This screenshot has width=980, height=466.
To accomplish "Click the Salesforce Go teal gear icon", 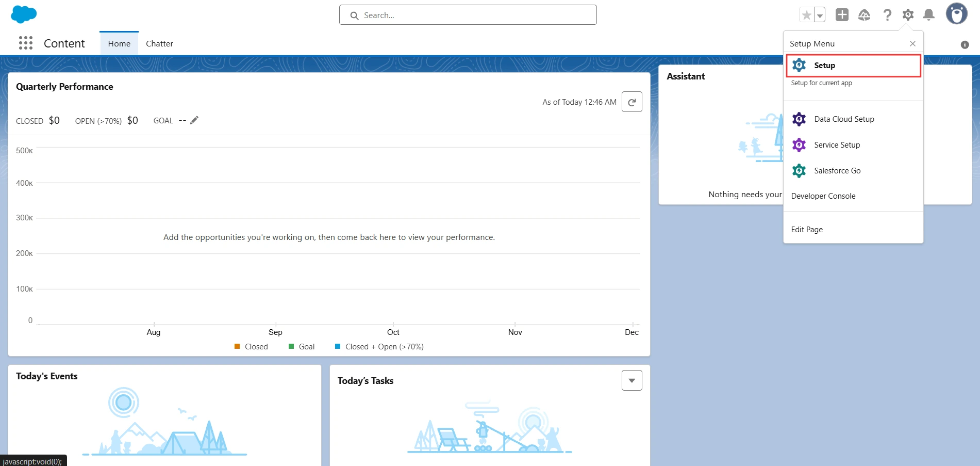I will coord(799,171).
